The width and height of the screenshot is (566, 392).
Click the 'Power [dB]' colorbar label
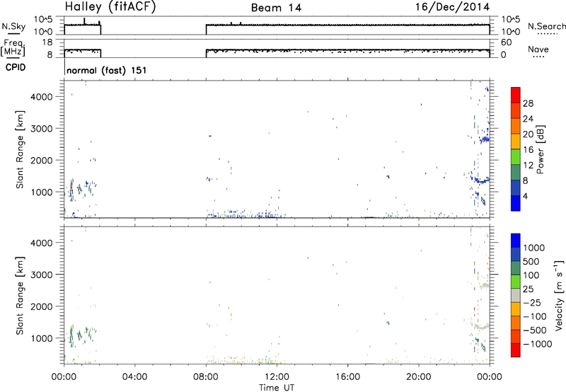pos(540,149)
